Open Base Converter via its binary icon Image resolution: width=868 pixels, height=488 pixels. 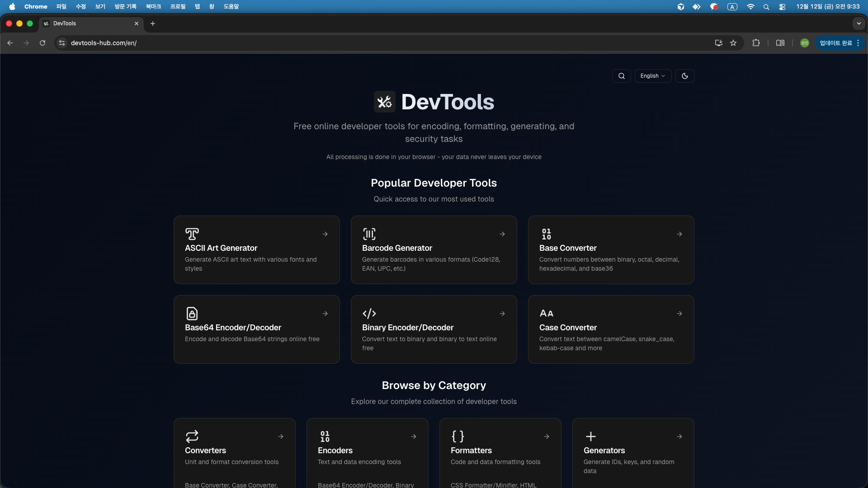(x=546, y=234)
